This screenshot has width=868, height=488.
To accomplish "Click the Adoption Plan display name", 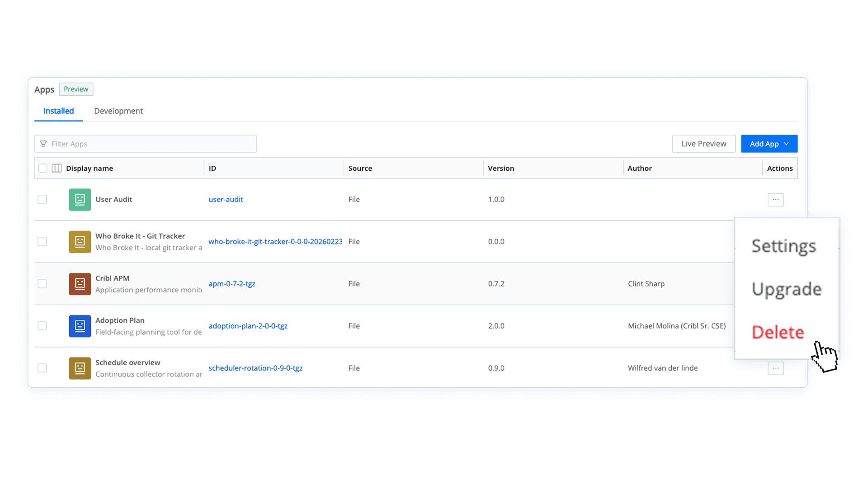I will pos(120,320).
